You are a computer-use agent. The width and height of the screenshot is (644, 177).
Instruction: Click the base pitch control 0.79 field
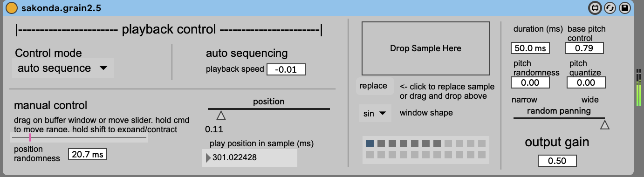click(584, 48)
